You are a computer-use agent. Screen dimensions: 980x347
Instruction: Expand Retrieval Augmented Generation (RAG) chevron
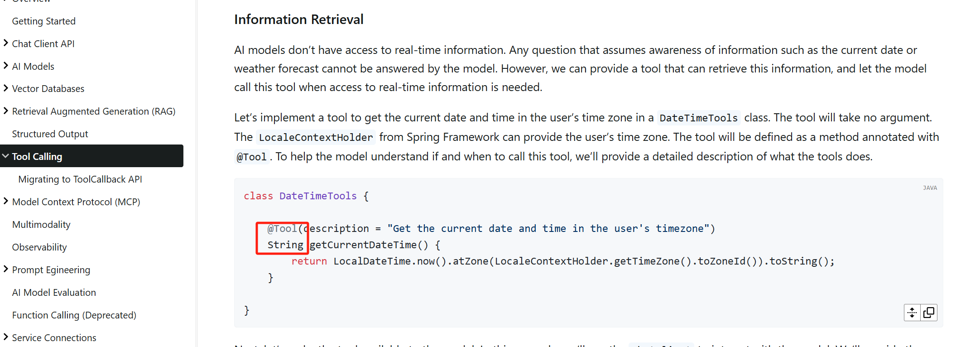click(x=6, y=111)
